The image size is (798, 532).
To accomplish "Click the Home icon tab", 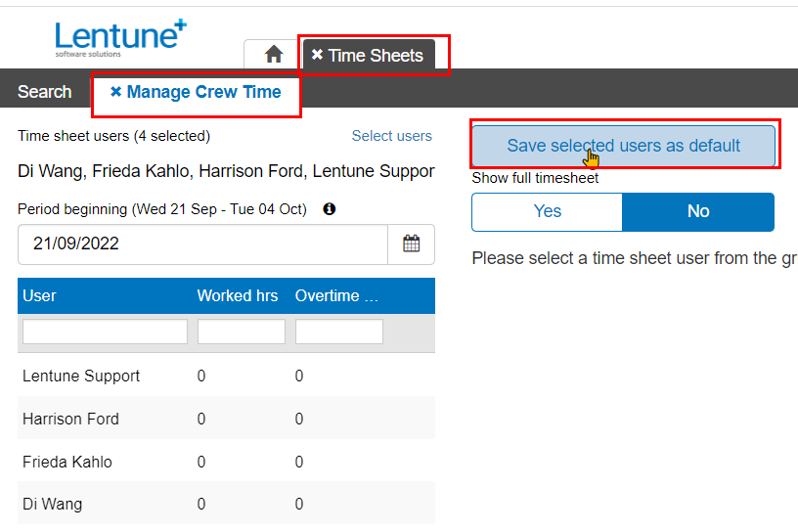I will click(274, 55).
